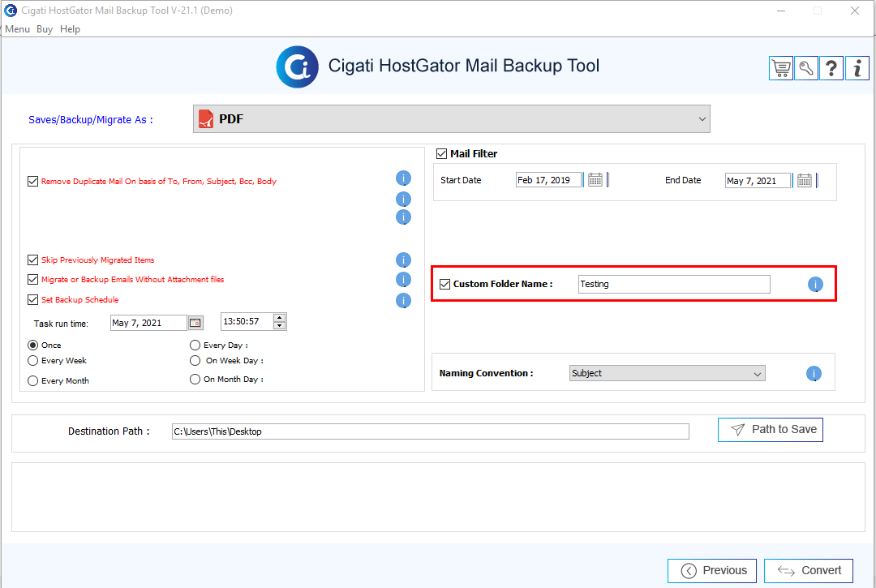Toggle Skip Previously Migrated Items checkbox
Viewport: 876px width, 588px height.
[x=32, y=260]
